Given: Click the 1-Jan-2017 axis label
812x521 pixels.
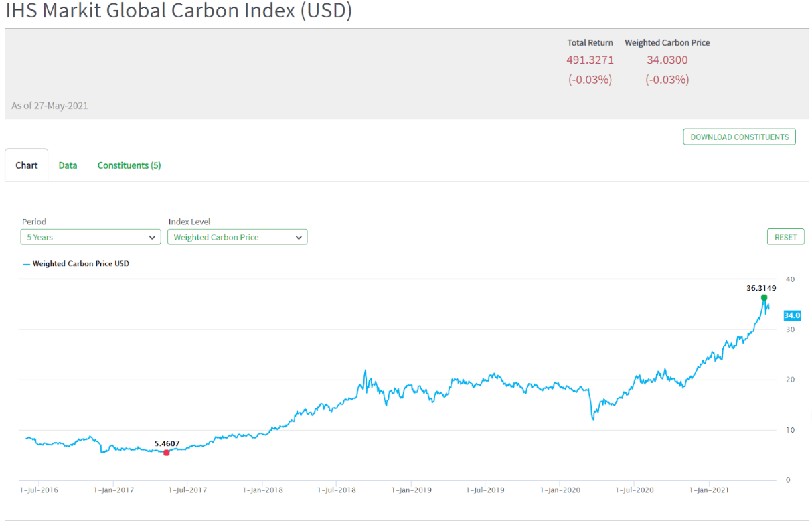Looking at the screenshot, I should point(113,490).
